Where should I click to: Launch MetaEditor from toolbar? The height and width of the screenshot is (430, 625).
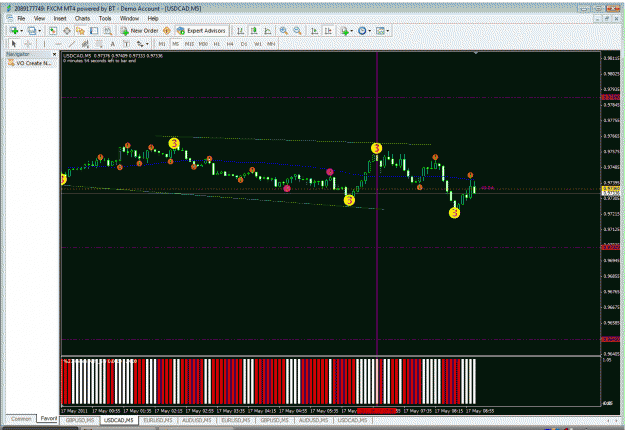point(167,31)
